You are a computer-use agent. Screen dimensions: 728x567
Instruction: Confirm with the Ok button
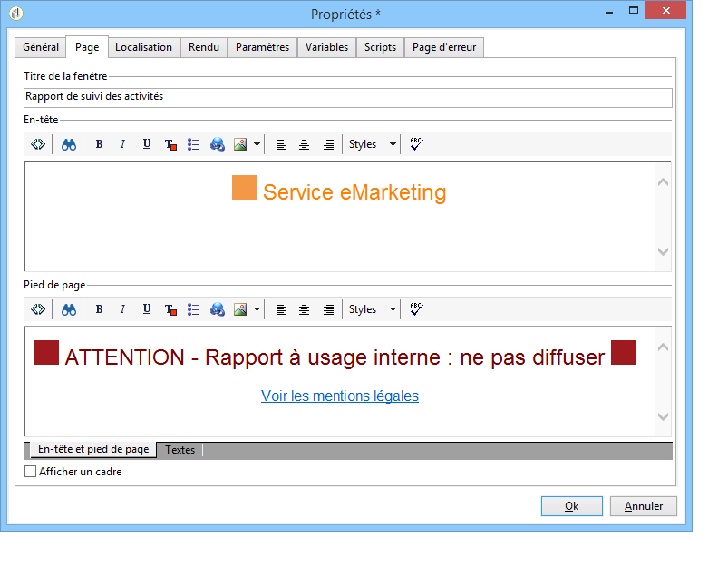pos(571,506)
